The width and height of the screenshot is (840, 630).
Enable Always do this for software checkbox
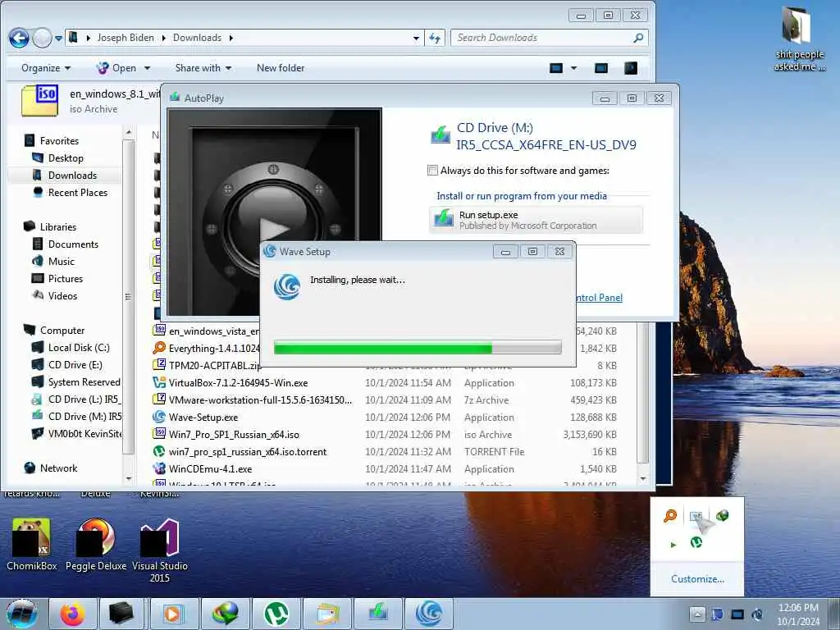click(432, 171)
